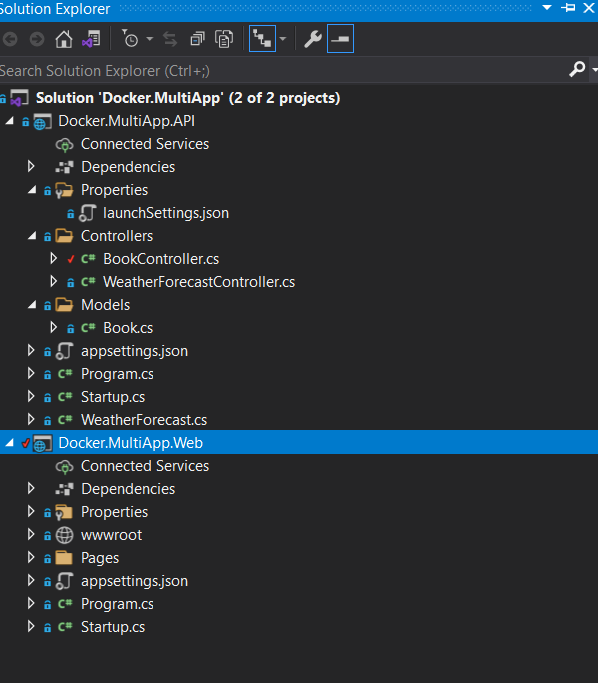Select WeatherForecast.cs file
598x683 pixels.
point(144,420)
